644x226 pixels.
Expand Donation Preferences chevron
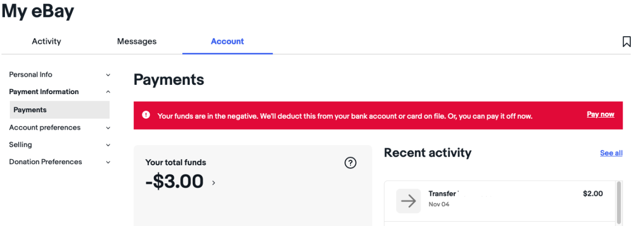(x=108, y=162)
